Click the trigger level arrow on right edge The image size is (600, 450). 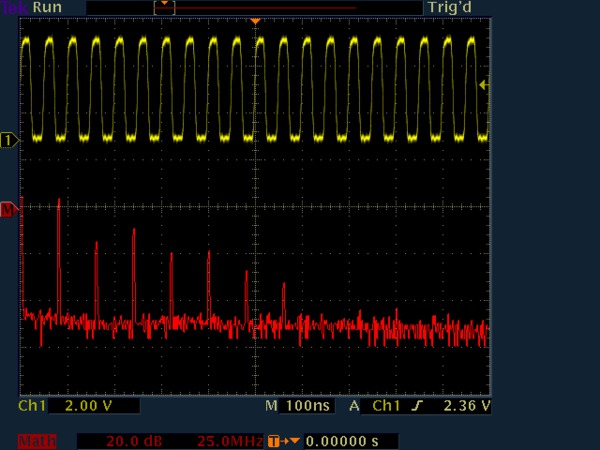483,85
